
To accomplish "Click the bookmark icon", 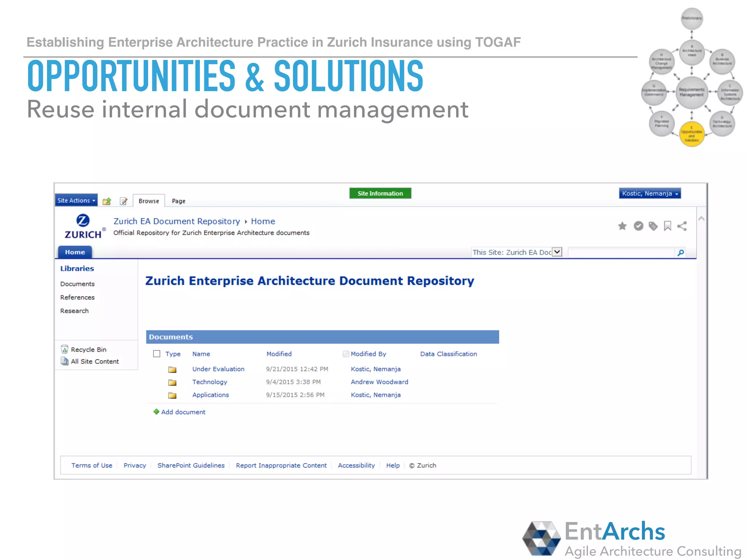I will (667, 226).
